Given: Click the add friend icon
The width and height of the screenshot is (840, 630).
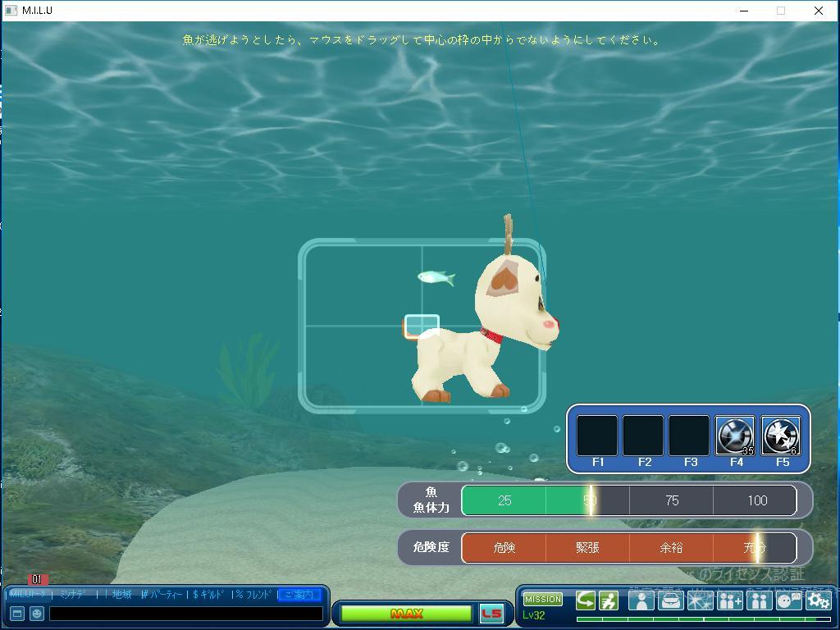Looking at the screenshot, I should [729, 601].
